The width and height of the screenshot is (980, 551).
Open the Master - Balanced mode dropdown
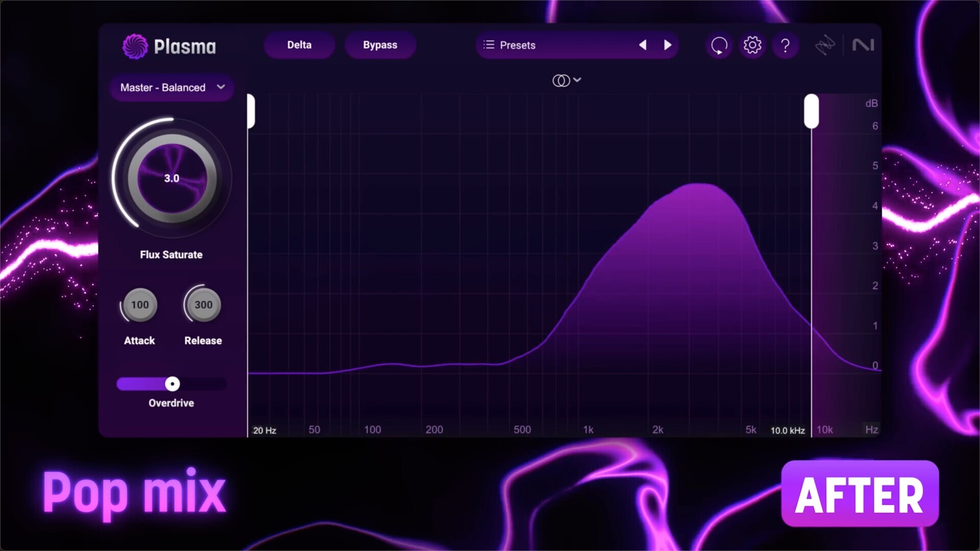click(x=172, y=88)
